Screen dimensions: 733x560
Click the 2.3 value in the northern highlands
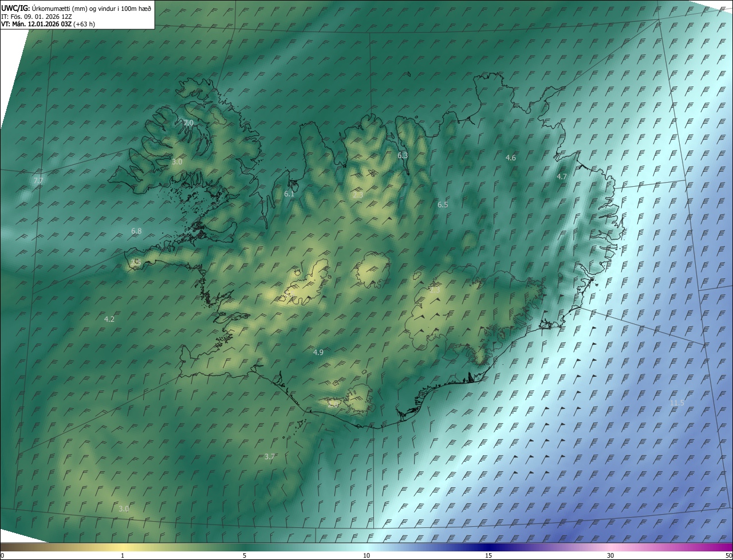[358, 195]
